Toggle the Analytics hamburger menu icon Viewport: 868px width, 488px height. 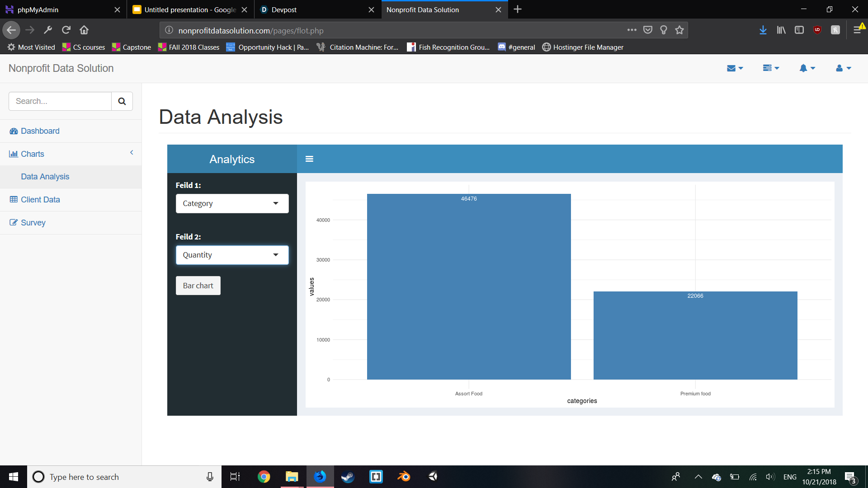[309, 159]
